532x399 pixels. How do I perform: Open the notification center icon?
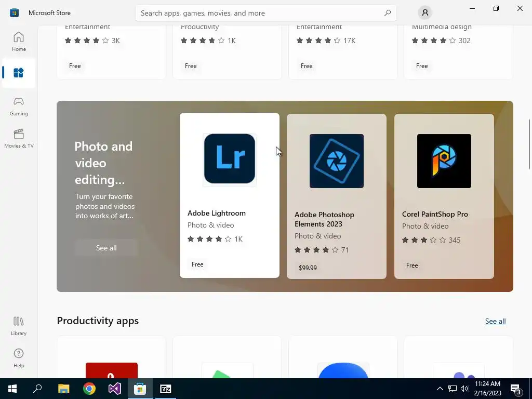[516, 389]
